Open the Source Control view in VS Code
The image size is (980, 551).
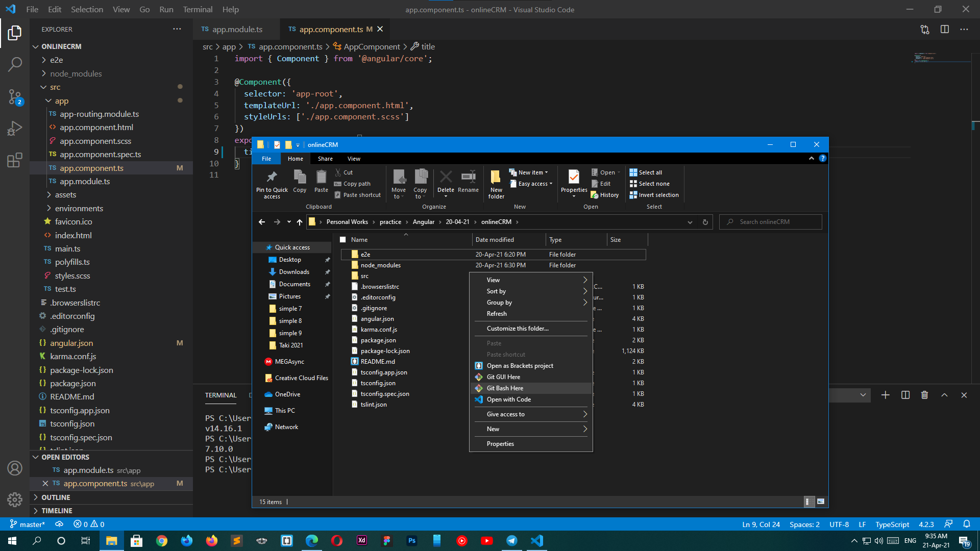(14, 97)
